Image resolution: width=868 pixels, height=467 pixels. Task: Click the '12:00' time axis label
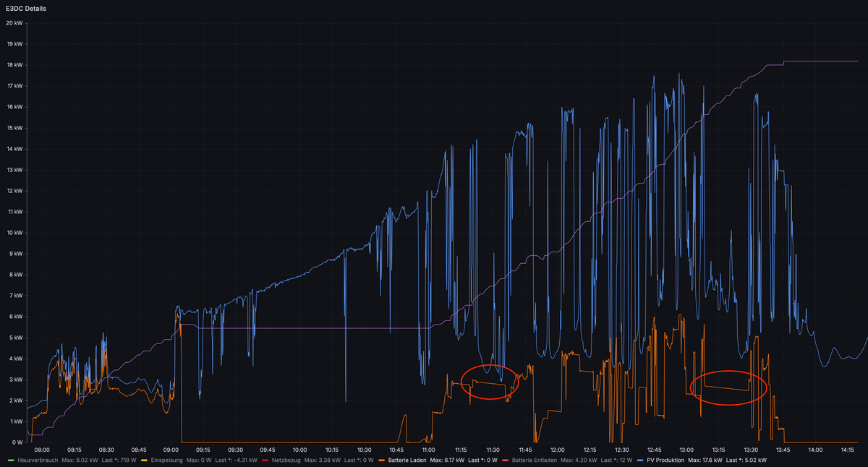click(558, 450)
